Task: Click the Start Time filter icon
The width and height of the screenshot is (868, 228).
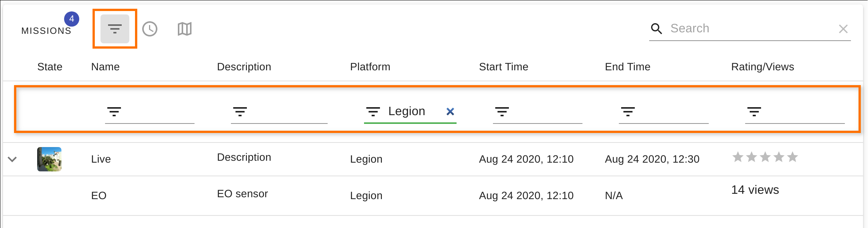Action: (x=502, y=112)
